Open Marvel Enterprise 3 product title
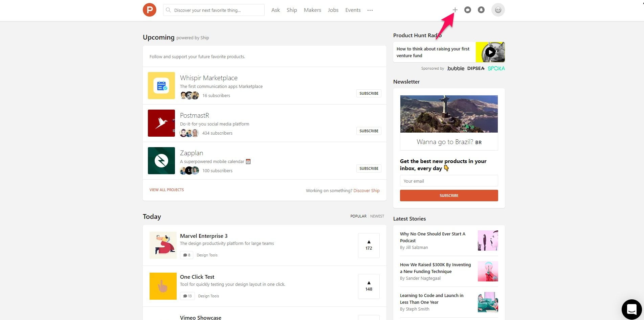Viewport: 644px width, 320px height. 204,236
